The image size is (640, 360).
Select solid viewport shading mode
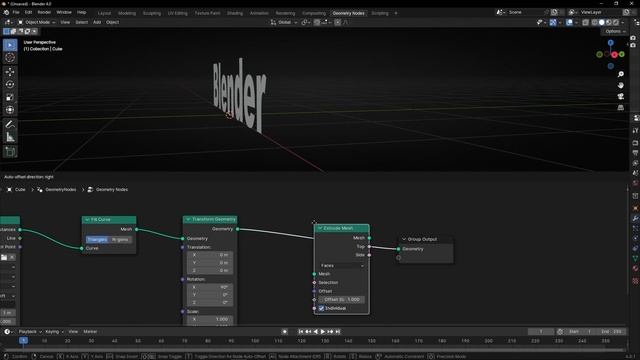click(602, 22)
